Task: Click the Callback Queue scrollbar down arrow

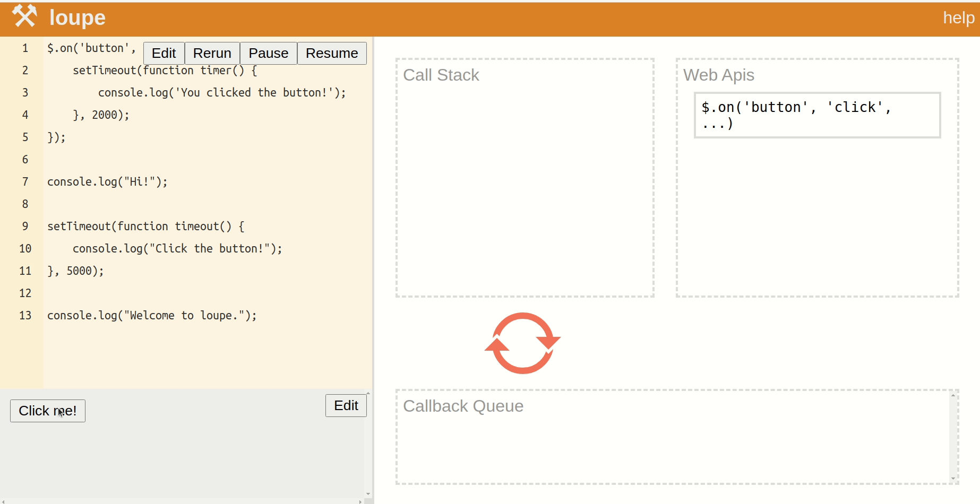Action: tap(953, 479)
